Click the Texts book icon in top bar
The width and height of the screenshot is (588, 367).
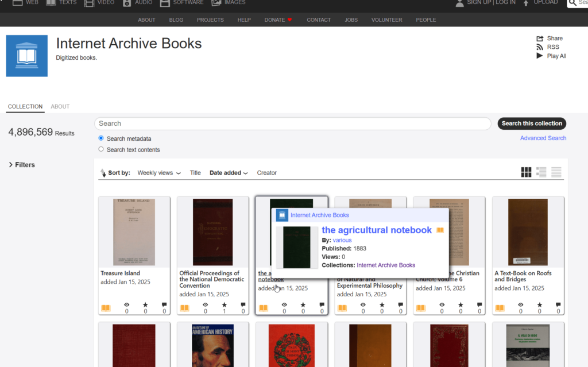point(51,3)
